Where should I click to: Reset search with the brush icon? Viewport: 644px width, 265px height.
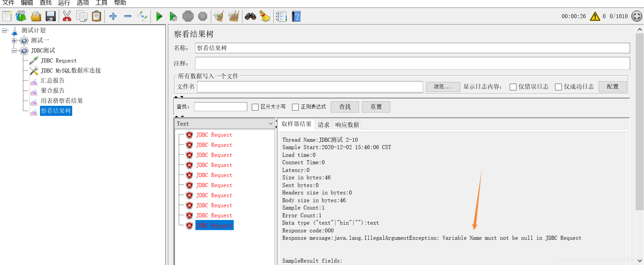tap(265, 16)
